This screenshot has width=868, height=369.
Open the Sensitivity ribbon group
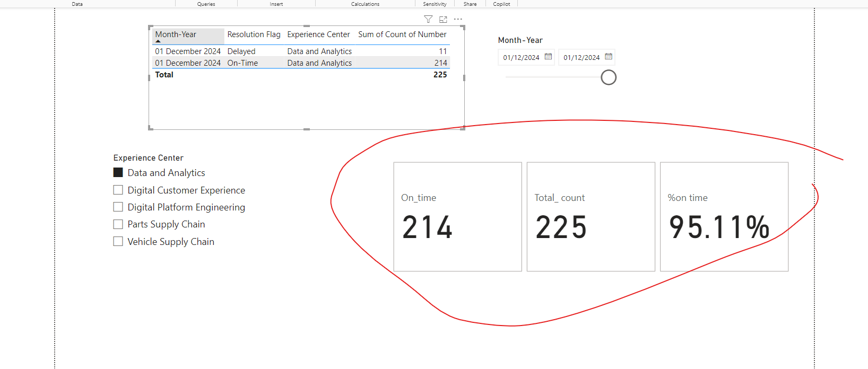(435, 4)
